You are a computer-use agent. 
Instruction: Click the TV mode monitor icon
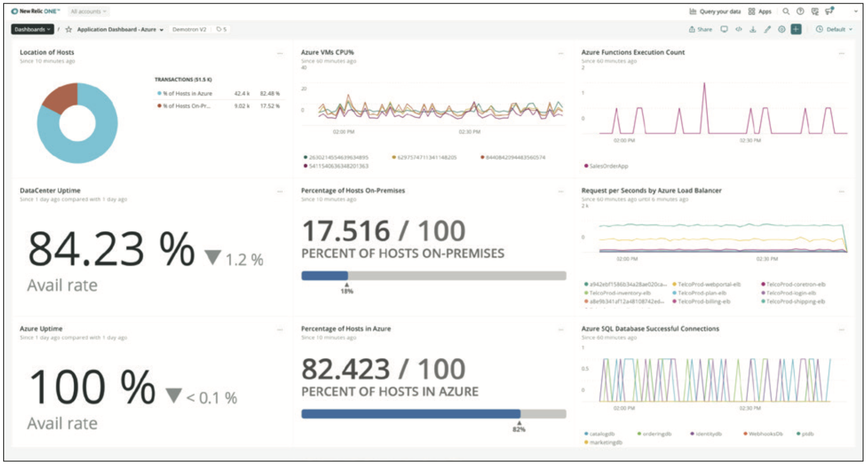(x=724, y=29)
